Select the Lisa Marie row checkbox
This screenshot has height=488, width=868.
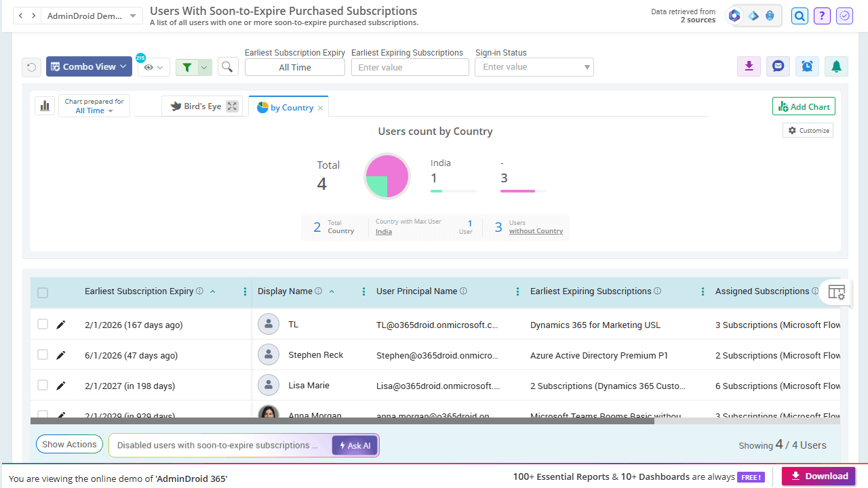43,385
